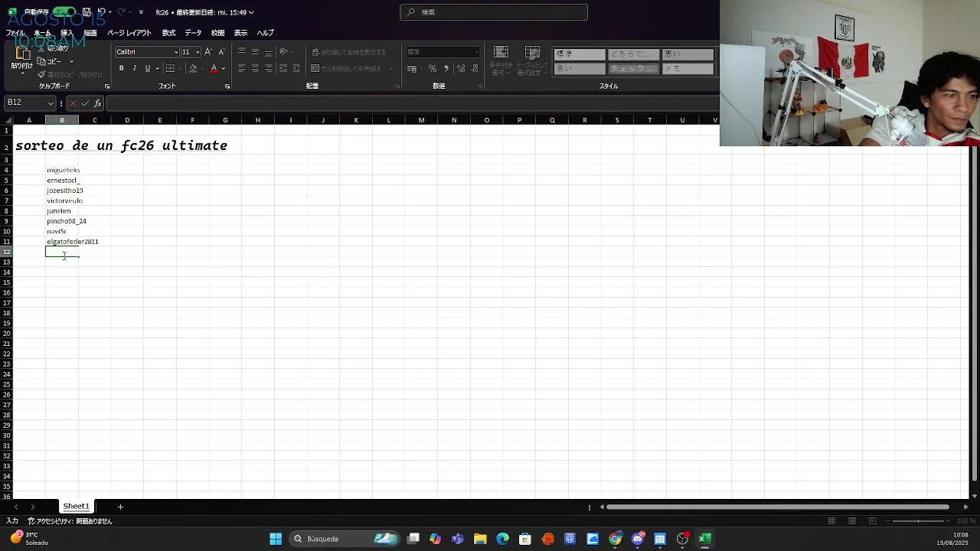Click the Bottom Align icon
The image size is (980, 551).
[x=268, y=52]
